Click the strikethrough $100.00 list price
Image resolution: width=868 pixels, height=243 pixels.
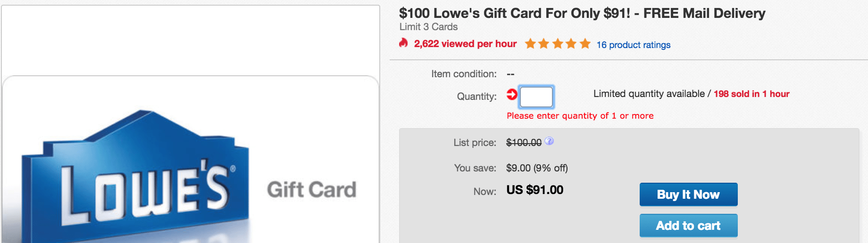(524, 142)
